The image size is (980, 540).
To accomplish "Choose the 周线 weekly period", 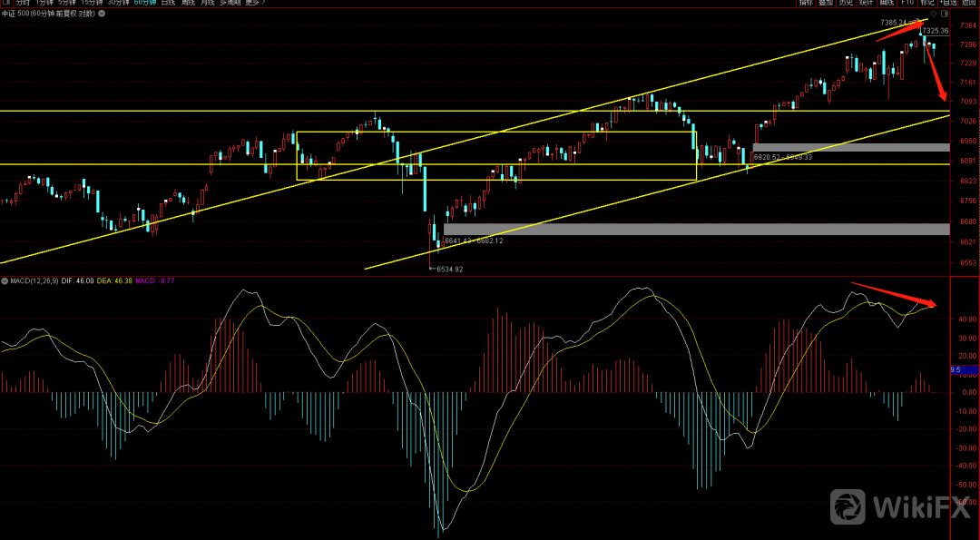I will click(188, 3).
